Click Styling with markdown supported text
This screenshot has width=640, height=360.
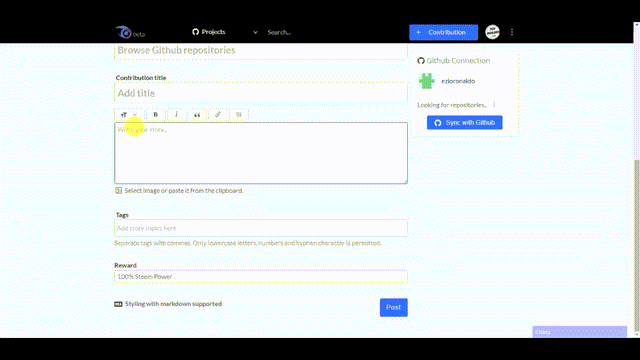[x=173, y=304]
